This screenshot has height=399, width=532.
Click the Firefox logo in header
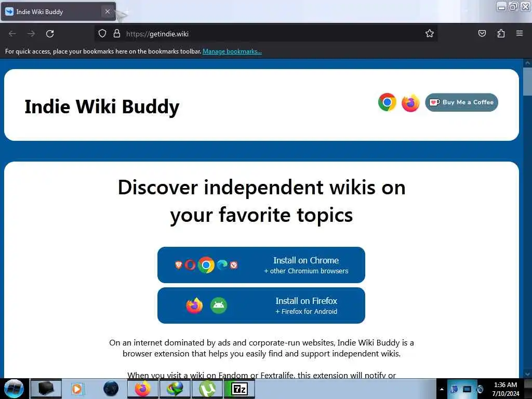(410, 103)
